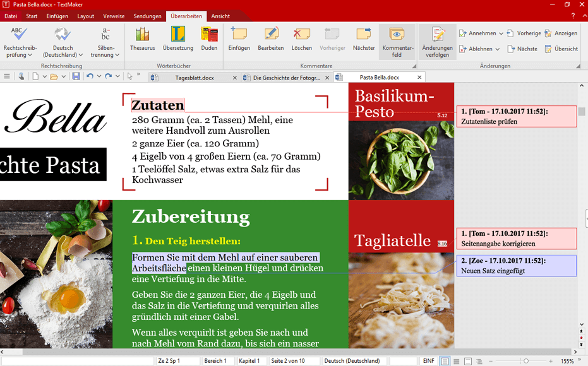588x366 pixels.
Task: Select Tom's comment Zutatenliste prüfen
Action: tap(516, 116)
